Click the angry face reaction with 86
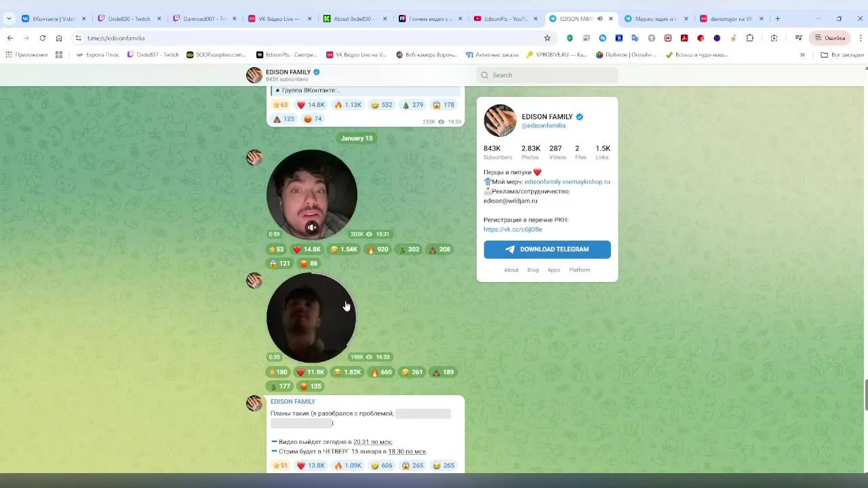The image size is (868, 488). (x=309, y=264)
